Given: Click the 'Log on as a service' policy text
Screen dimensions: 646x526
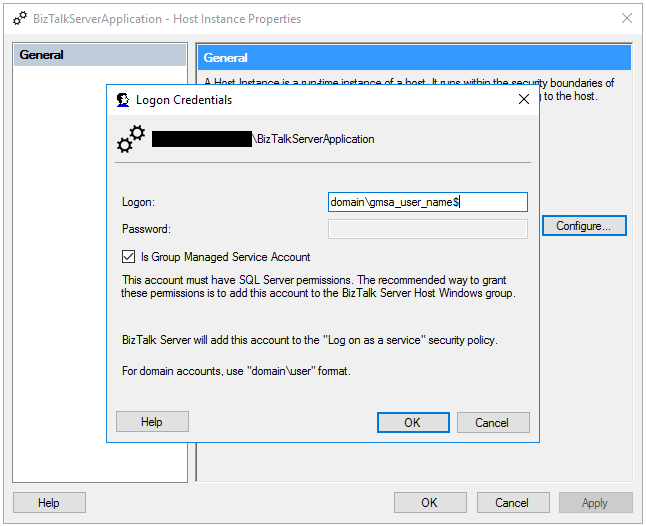Looking at the screenshot, I should (310, 340).
